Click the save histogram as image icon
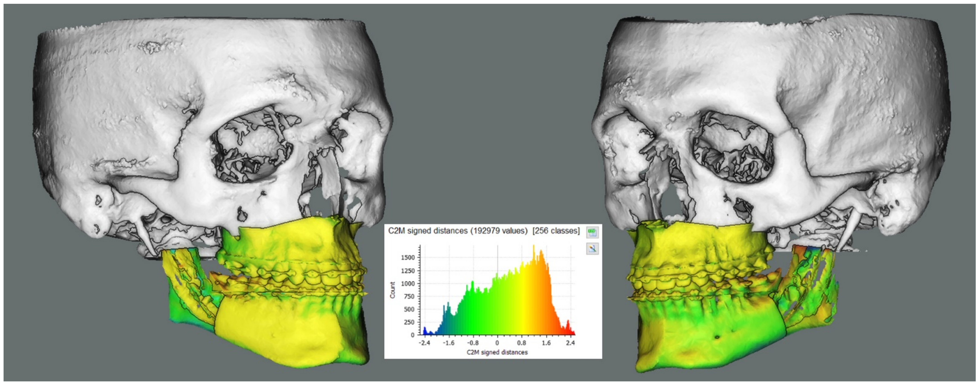 click(x=592, y=249)
